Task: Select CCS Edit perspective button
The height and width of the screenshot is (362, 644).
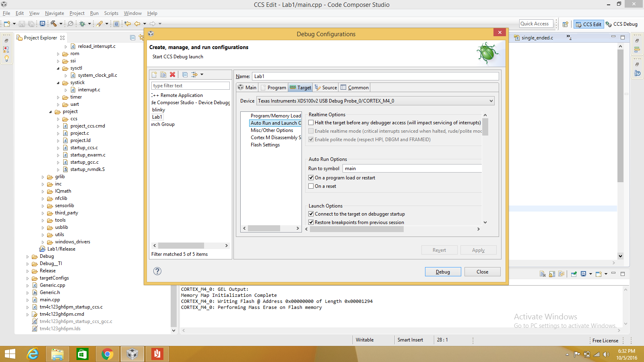Action: point(588,24)
